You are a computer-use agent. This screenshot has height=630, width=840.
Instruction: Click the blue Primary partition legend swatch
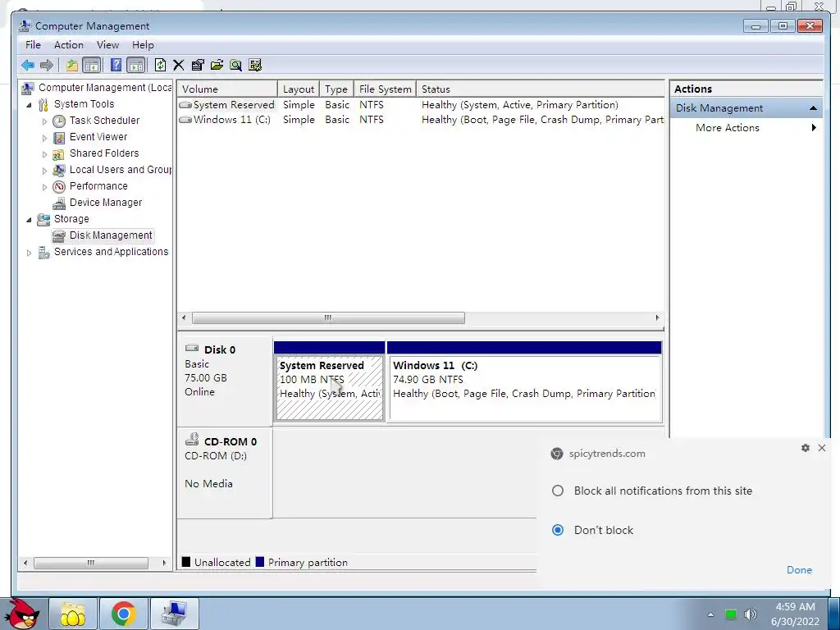(260, 562)
